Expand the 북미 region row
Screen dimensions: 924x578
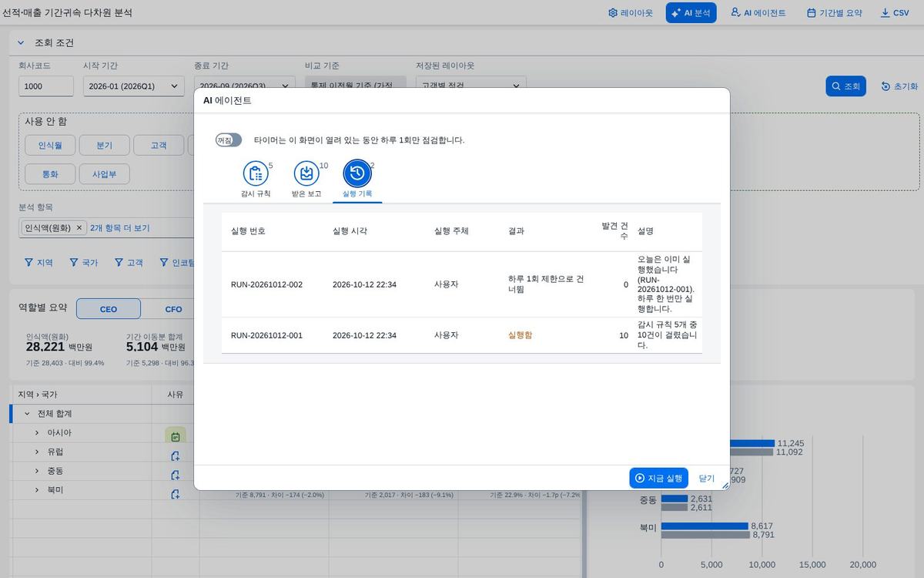[37, 491]
